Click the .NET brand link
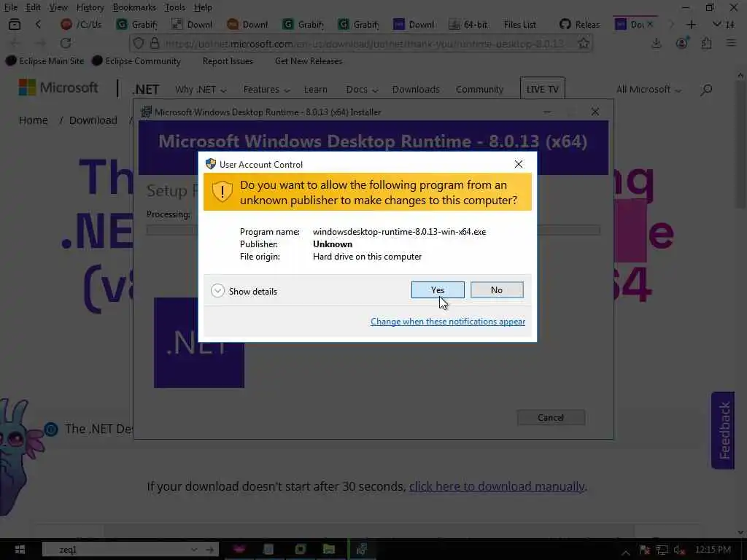 [x=146, y=89]
